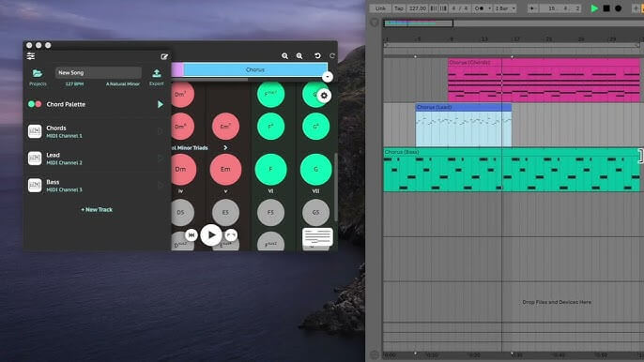Open the white piano-roll view thumbnail

(317, 237)
